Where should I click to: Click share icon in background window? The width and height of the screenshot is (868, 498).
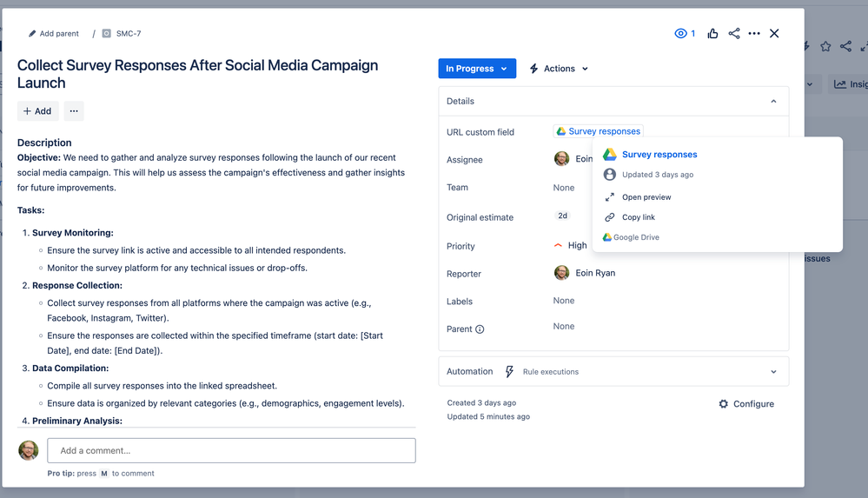845,47
